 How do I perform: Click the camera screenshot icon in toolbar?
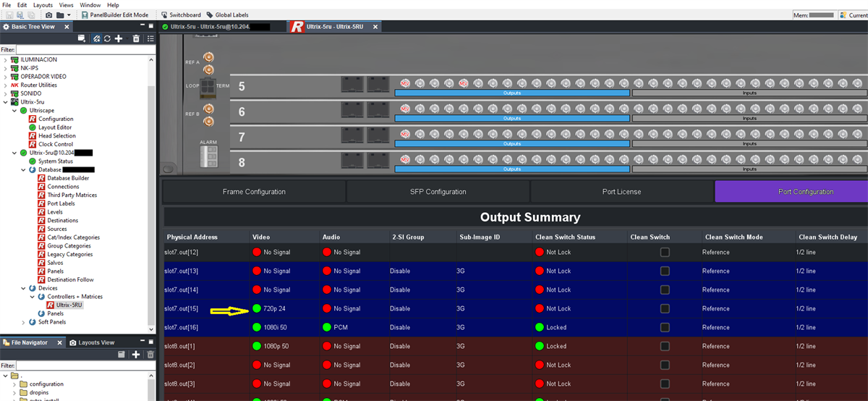(48, 14)
